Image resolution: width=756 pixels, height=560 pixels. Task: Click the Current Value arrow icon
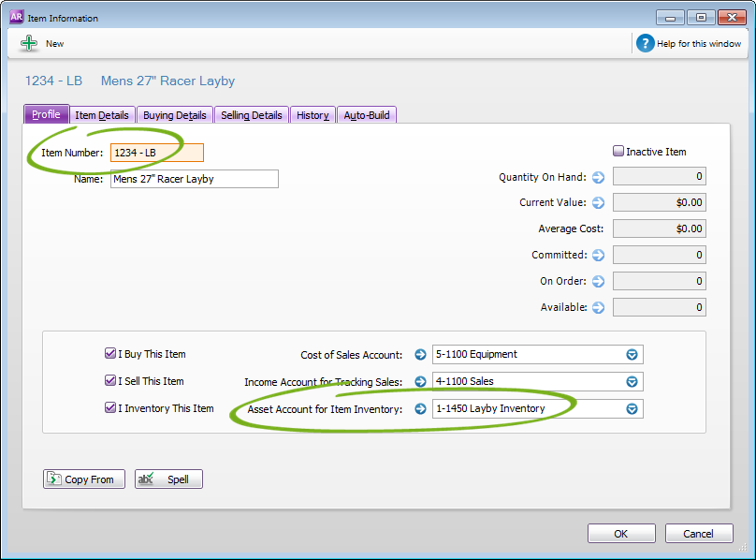(x=598, y=202)
